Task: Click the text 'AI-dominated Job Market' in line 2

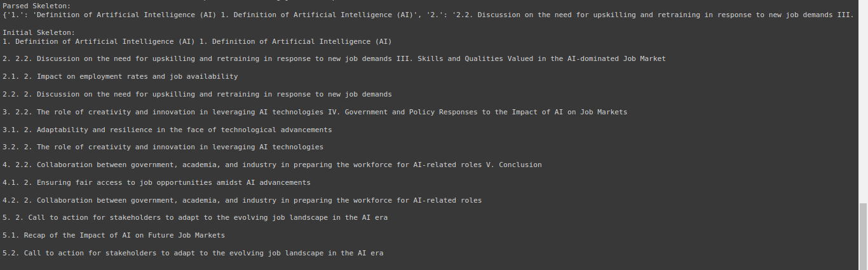Action: [617, 59]
